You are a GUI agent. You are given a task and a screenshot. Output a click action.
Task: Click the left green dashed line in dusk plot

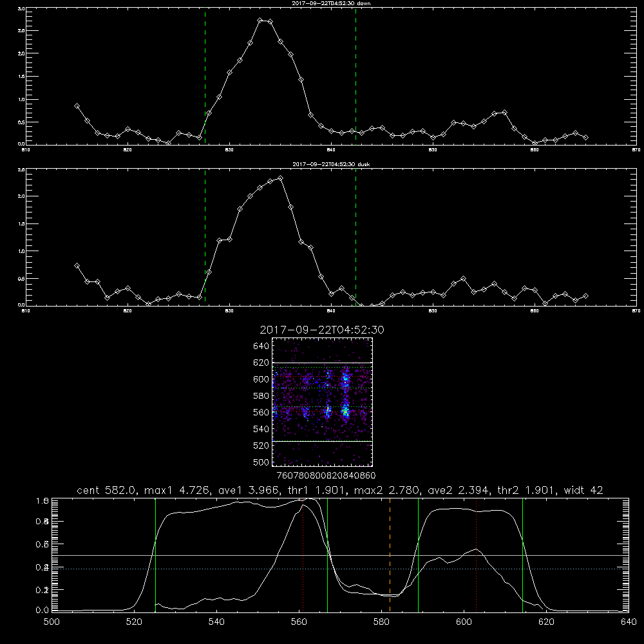205,237
